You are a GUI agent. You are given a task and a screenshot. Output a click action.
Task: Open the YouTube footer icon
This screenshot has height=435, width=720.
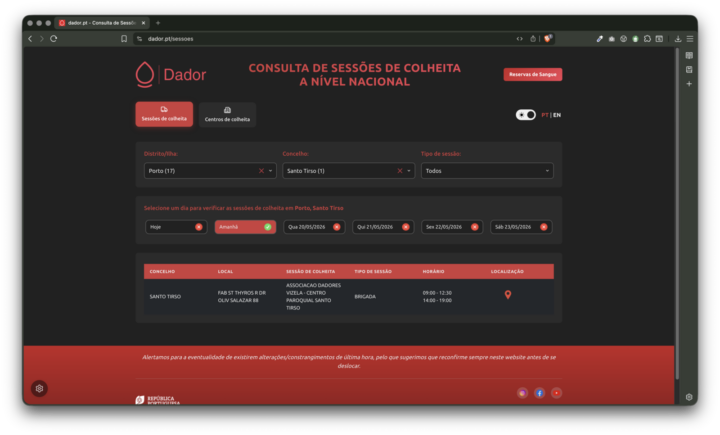pos(557,393)
